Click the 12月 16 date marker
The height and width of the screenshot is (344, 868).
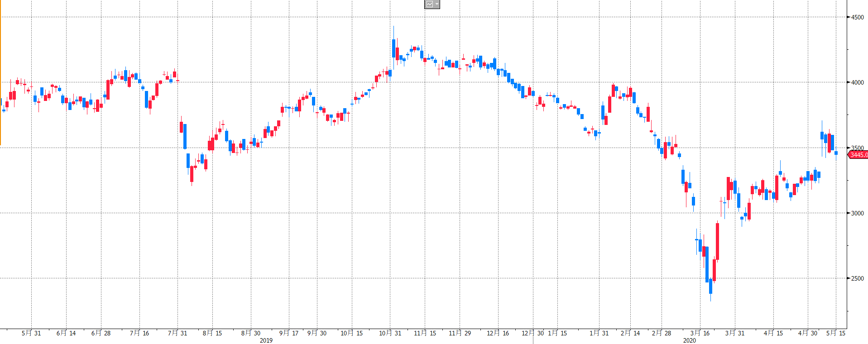498,333
